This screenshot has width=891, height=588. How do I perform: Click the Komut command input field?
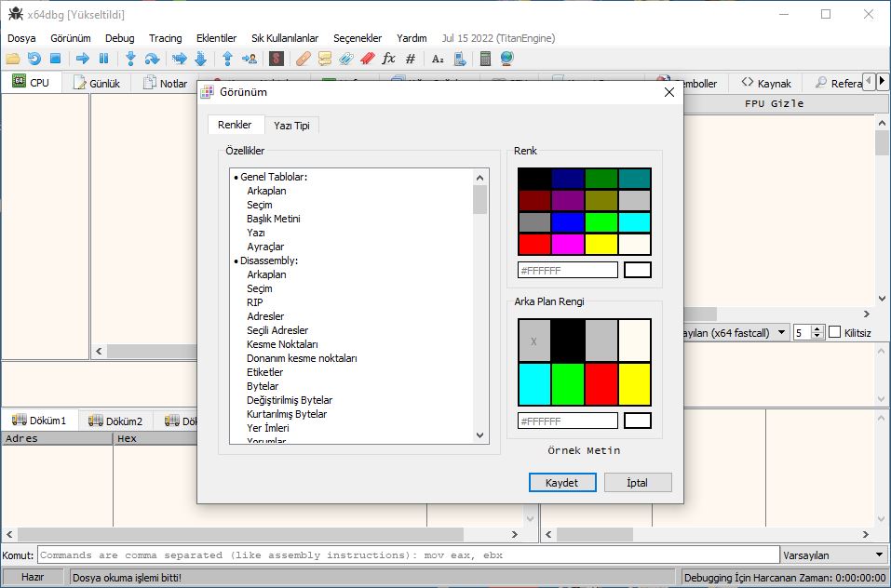[408, 555]
